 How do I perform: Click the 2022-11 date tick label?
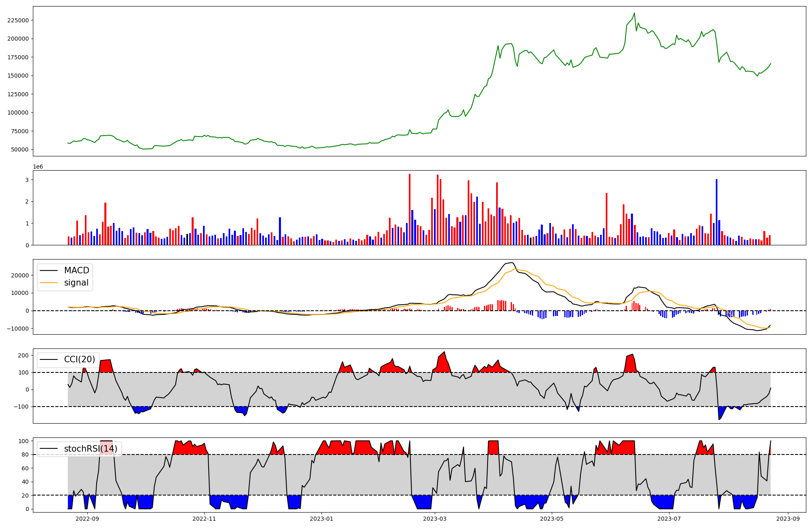(x=204, y=518)
